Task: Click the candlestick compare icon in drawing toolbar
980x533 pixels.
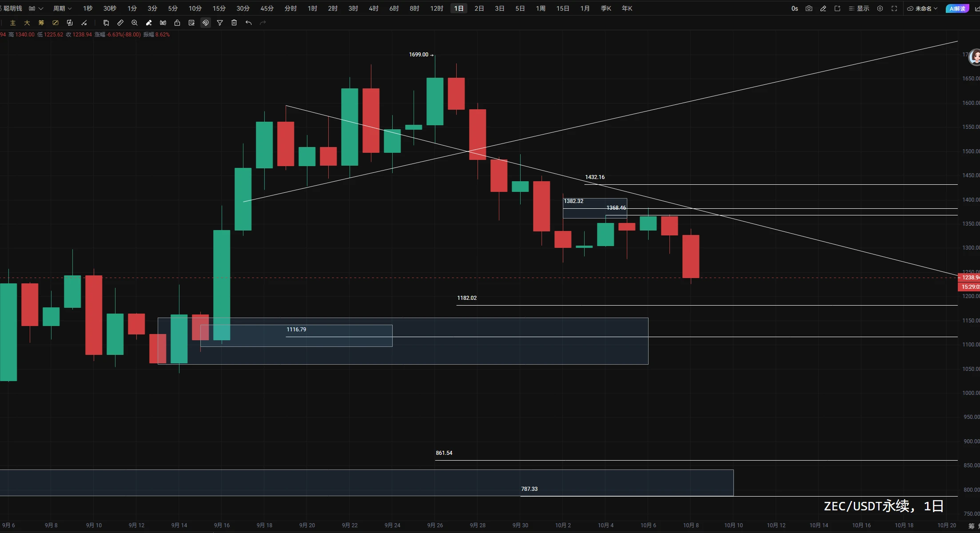Action: pyautogui.click(x=163, y=23)
